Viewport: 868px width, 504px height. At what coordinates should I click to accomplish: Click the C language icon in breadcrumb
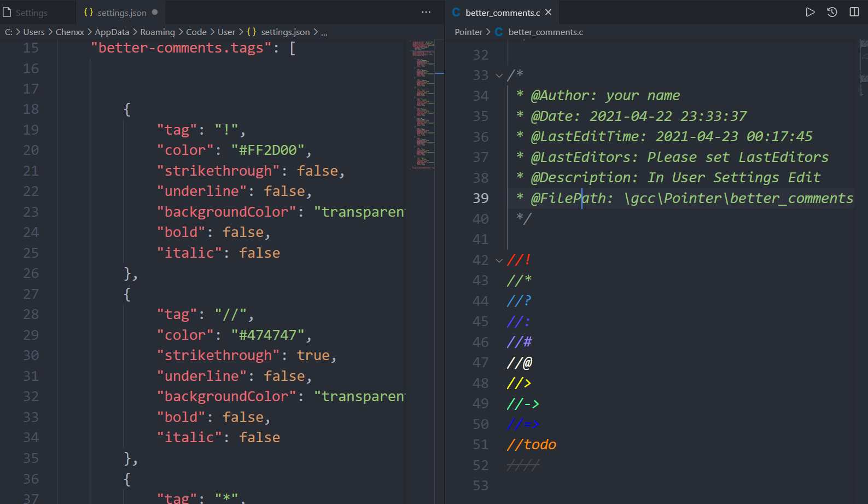pos(499,32)
